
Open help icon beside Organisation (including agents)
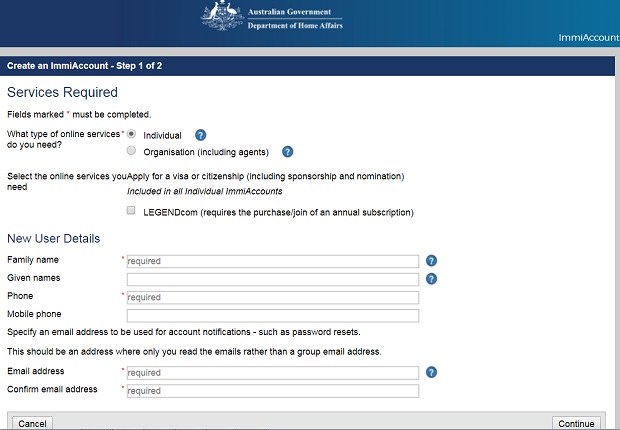coord(287,152)
